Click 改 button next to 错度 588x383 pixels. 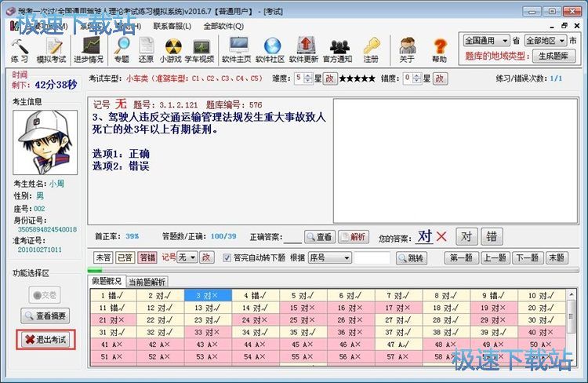pos(440,78)
